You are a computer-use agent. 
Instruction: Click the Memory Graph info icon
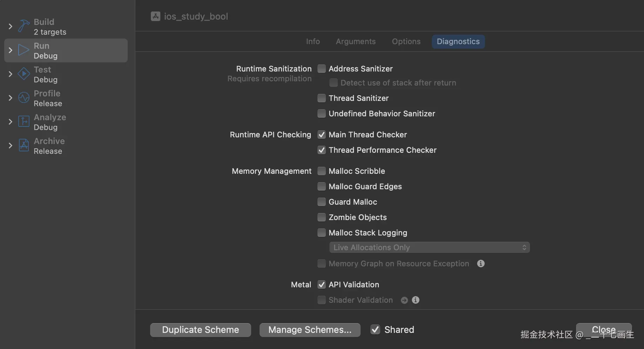coord(481,264)
